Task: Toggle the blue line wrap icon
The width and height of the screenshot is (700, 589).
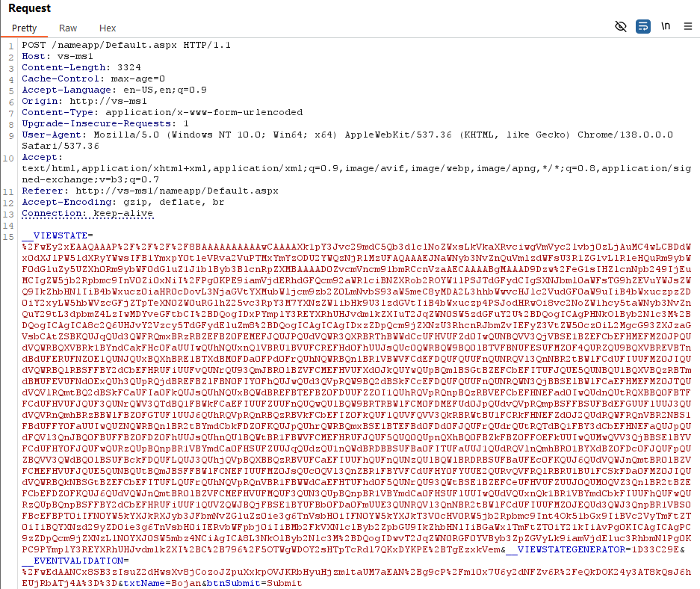Action: pos(643,26)
